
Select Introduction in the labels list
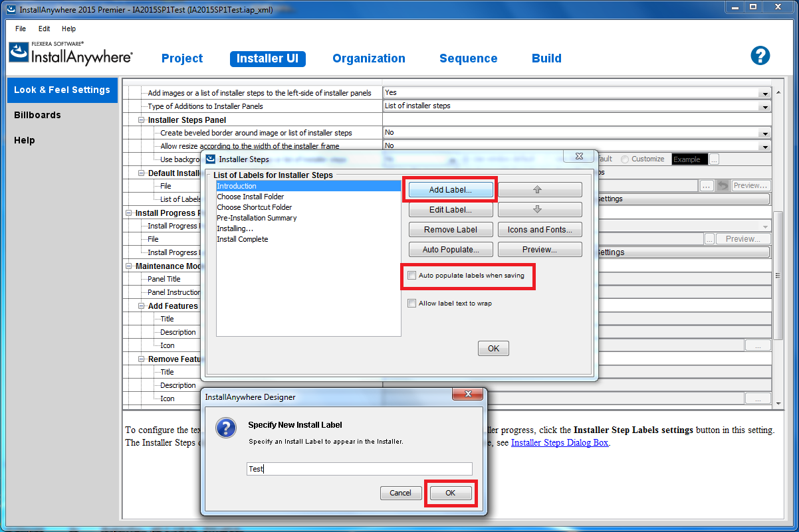(x=308, y=186)
